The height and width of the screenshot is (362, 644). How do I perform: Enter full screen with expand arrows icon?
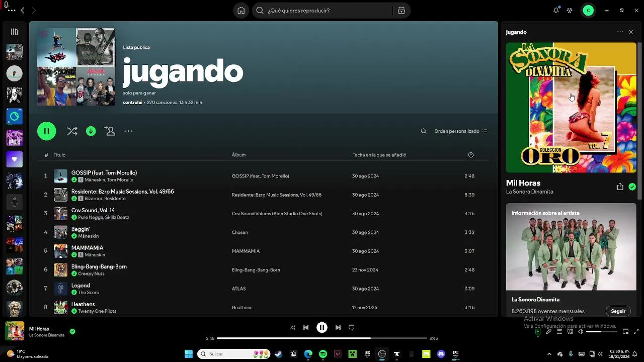tap(636, 331)
